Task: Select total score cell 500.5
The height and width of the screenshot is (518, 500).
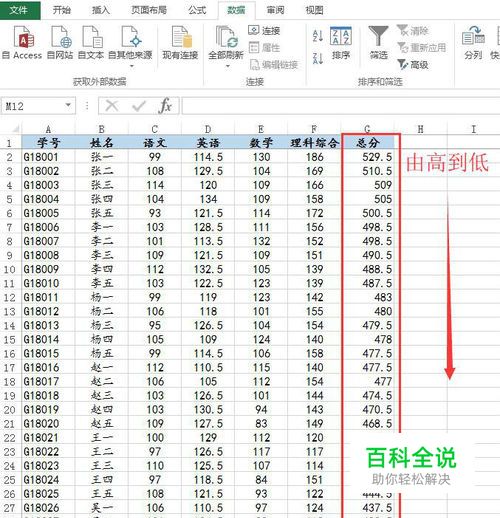Action: (367, 213)
